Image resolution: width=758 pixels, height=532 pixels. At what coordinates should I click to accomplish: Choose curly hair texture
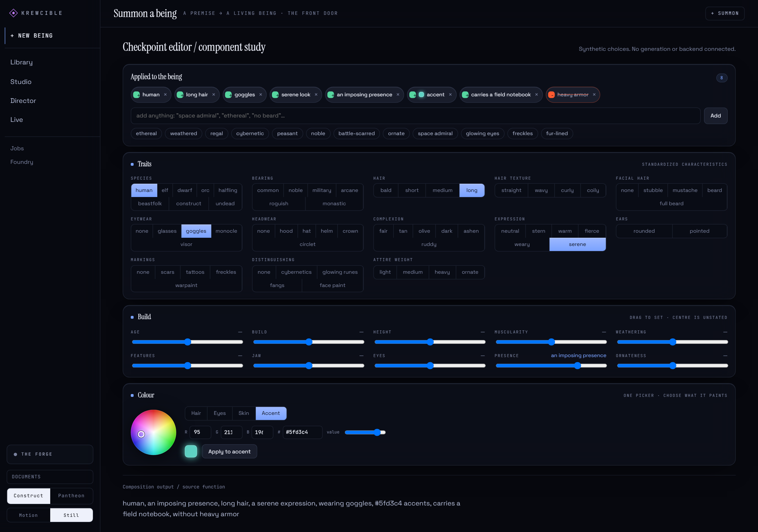[x=567, y=190]
